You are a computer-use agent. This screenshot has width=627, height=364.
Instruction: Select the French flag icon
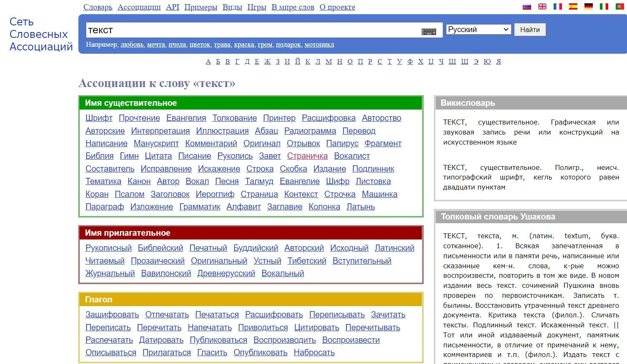[x=558, y=7]
